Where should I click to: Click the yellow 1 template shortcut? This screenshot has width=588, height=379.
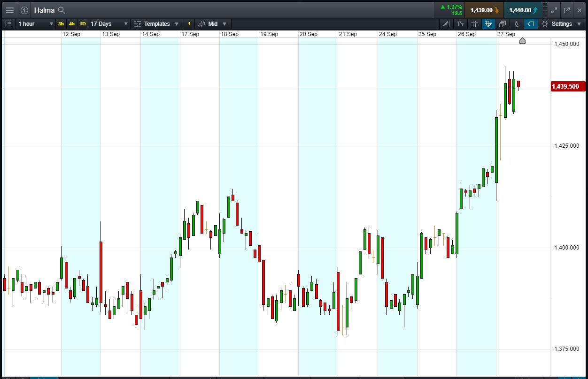point(189,24)
